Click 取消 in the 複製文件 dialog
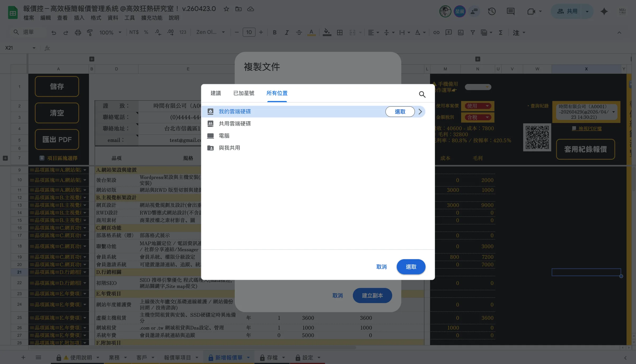The image size is (636, 364). (337, 295)
